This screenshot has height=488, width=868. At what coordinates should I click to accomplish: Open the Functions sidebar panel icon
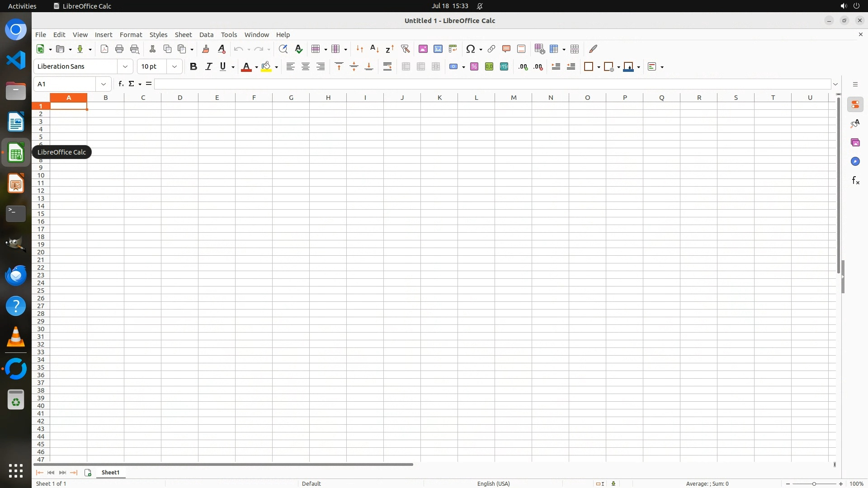[x=855, y=181]
